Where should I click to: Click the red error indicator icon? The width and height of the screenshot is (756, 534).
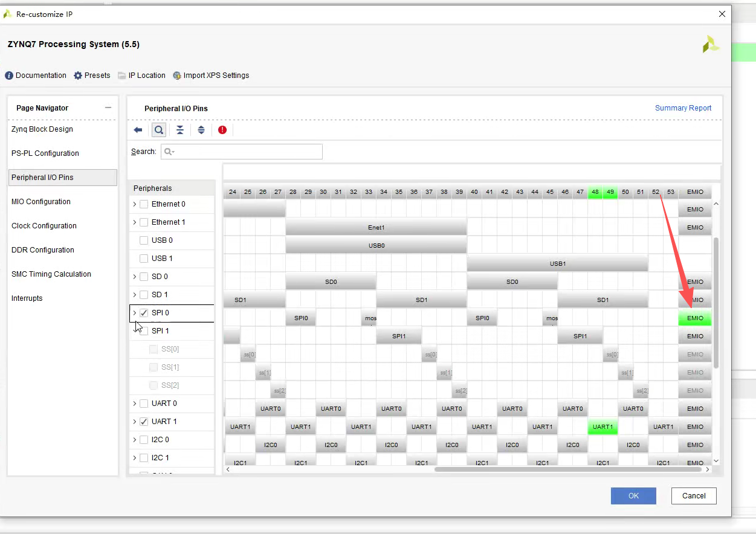point(222,130)
